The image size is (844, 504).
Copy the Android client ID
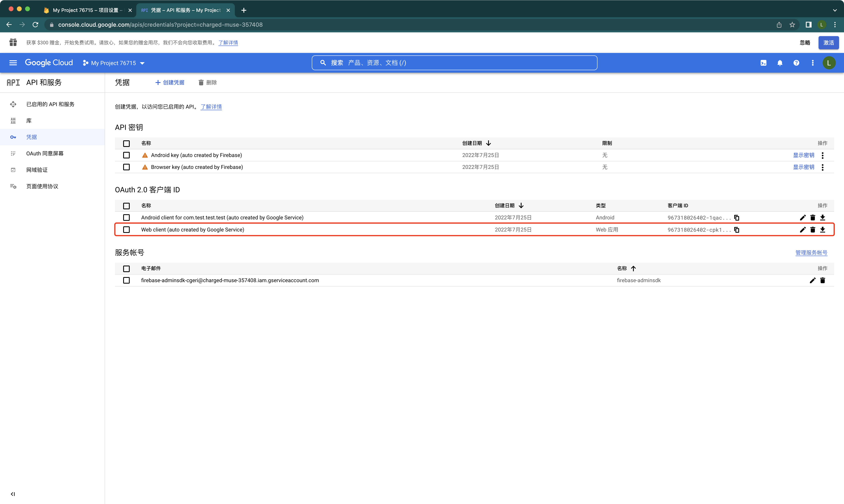point(737,218)
